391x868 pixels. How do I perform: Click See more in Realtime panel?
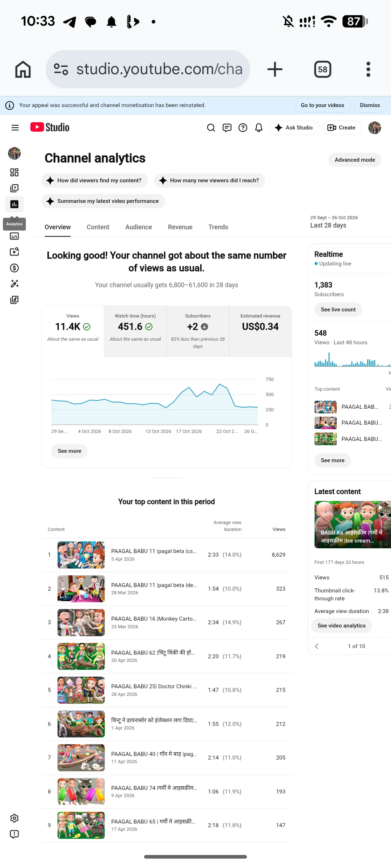[x=332, y=460]
